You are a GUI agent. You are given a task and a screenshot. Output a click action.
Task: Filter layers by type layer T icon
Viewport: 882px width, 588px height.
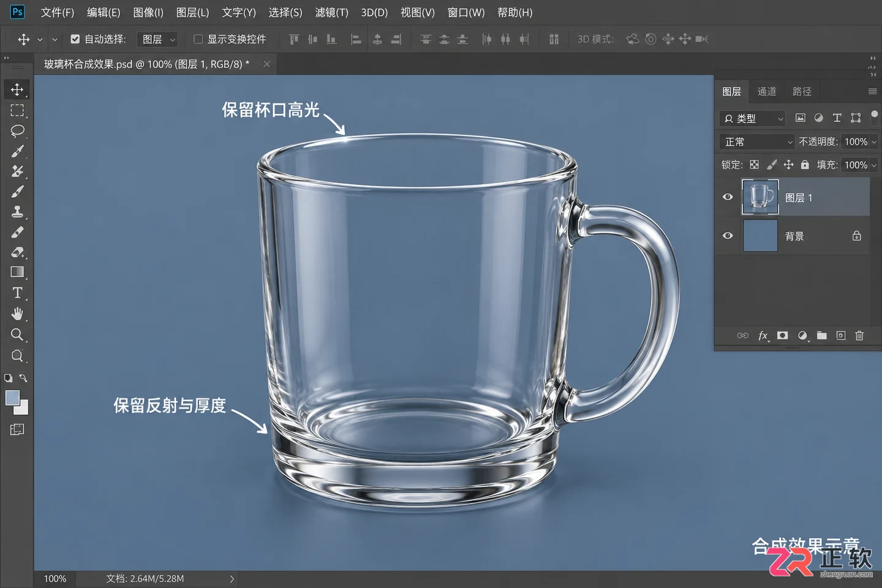click(x=837, y=118)
